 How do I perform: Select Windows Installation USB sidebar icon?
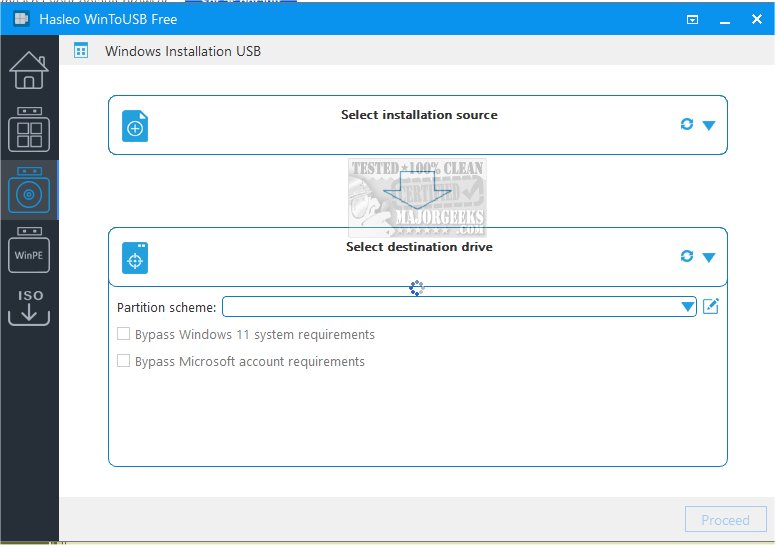(29, 190)
